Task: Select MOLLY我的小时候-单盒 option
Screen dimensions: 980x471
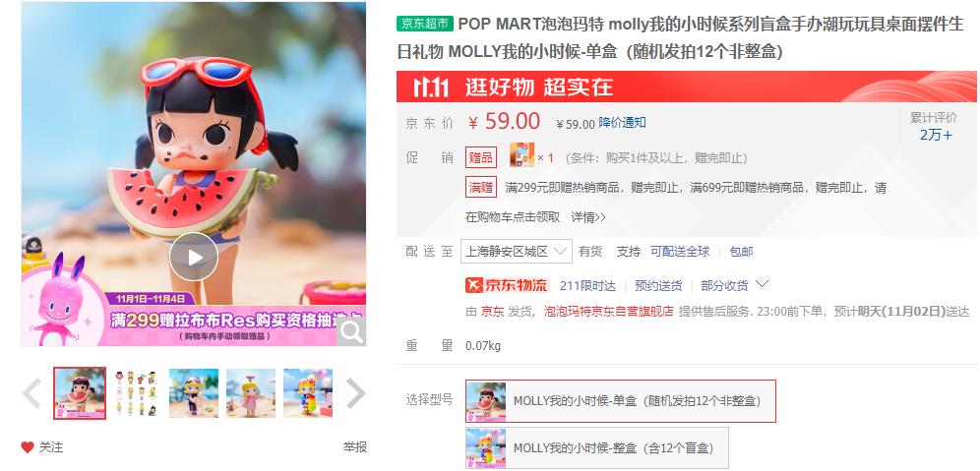Action: (x=621, y=401)
